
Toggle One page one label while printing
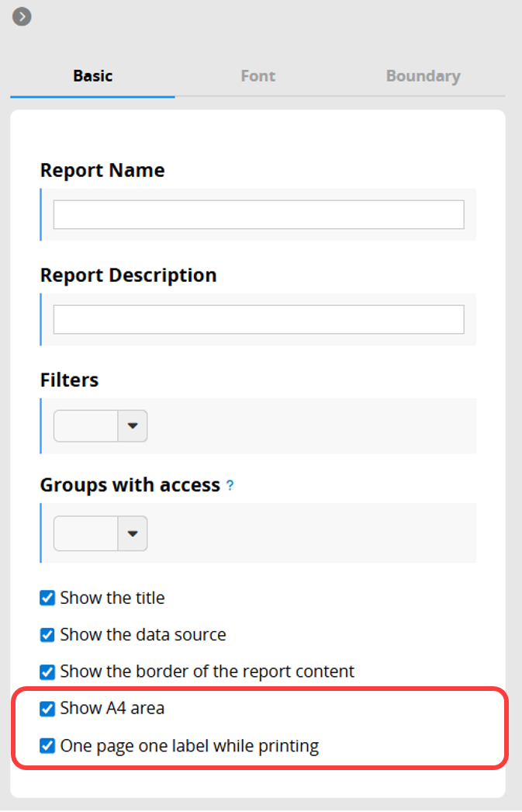(x=47, y=746)
